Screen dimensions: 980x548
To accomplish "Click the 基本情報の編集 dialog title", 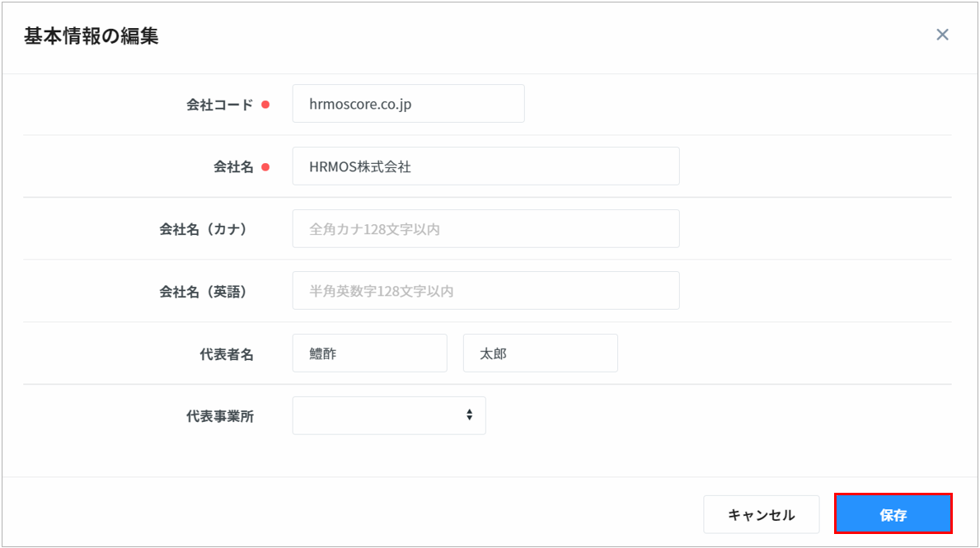I will click(x=91, y=36).
